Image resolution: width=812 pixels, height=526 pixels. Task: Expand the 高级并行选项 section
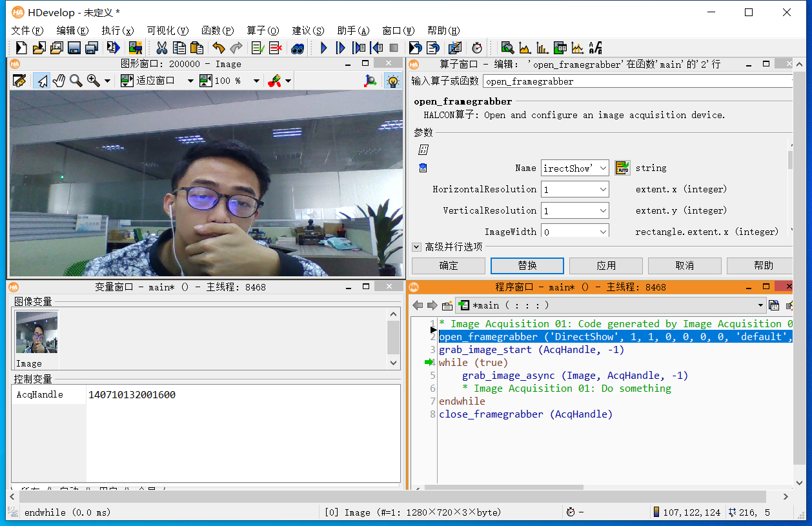416,247
